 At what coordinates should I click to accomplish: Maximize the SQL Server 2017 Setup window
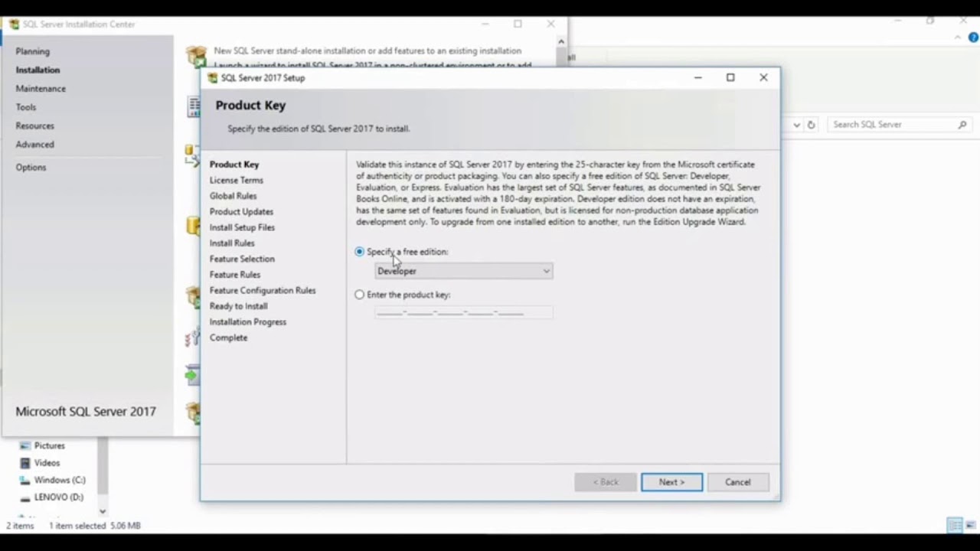pyautogui.click(x=730, y=77)
